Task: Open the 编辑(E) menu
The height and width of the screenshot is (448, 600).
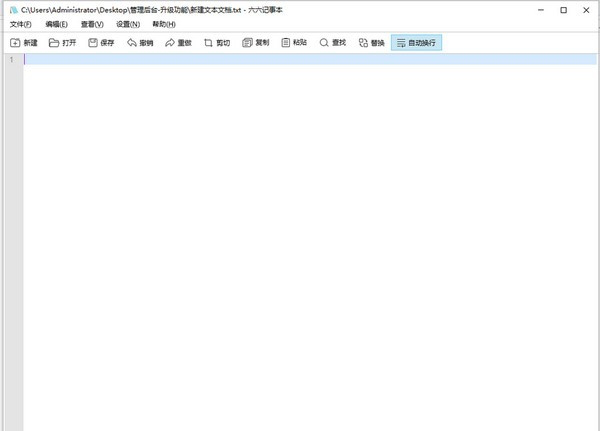Action: (x=56, y=24)
